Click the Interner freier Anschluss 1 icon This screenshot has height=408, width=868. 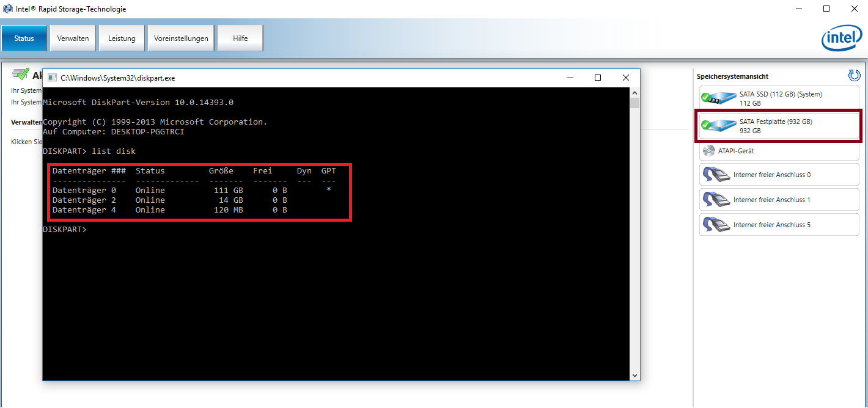716,200
